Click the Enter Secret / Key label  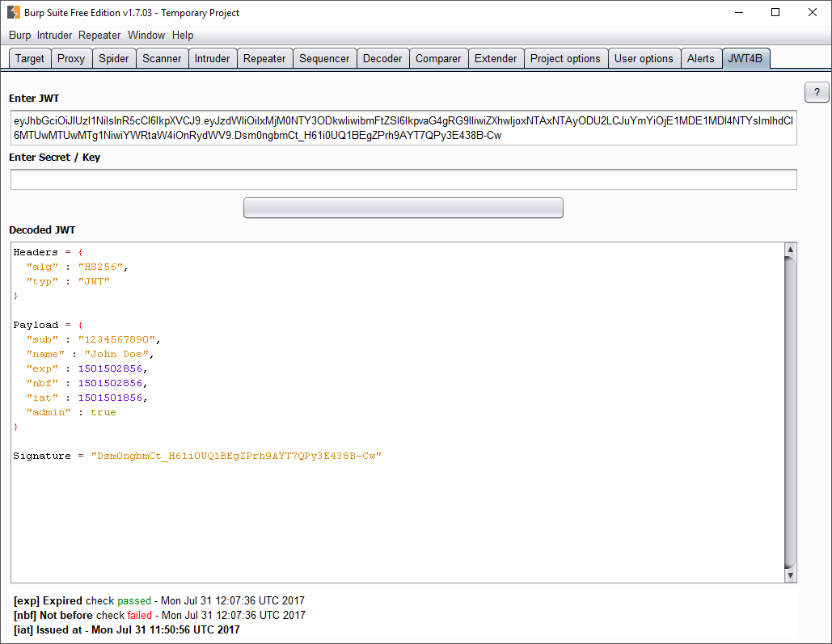pyautogui.click(x=55, y=157)
